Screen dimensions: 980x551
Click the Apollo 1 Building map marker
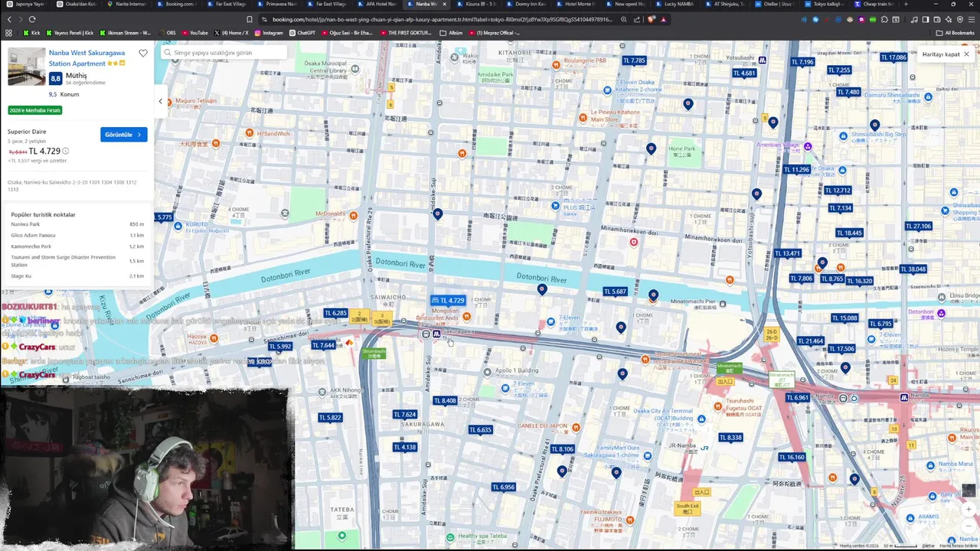487,372
